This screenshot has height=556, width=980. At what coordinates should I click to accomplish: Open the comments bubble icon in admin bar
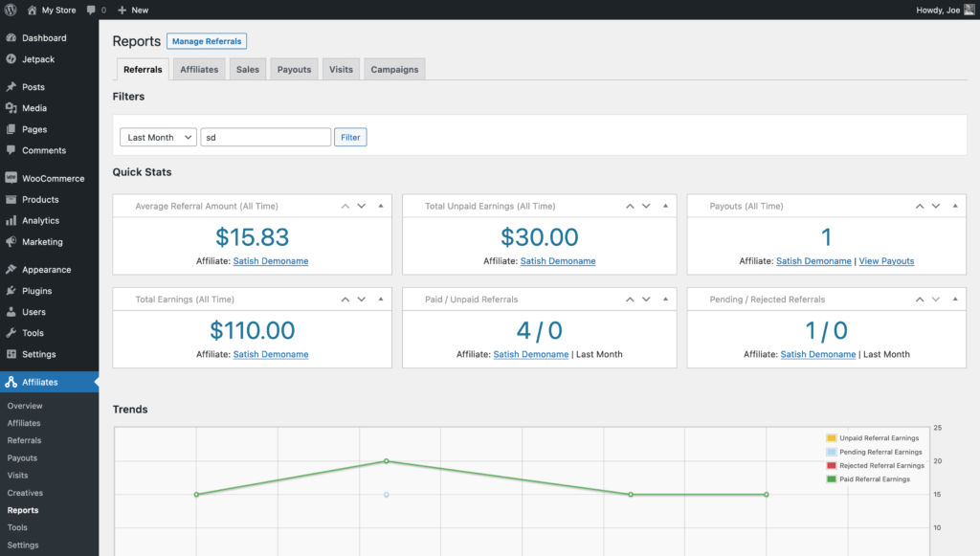tap(91, 10)
